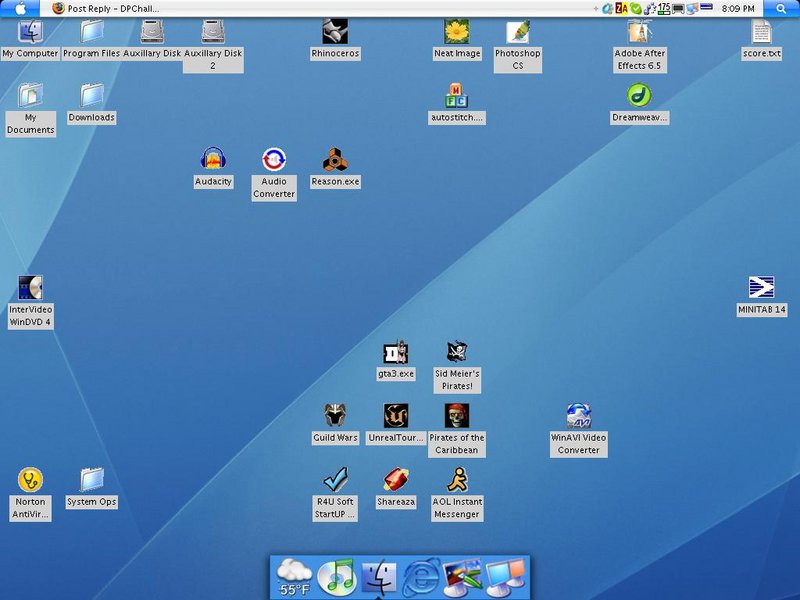The height and width of the screenshot is (600, 800).
Task: Click the Spotlight search magnifier
Action: (x=781, y=8)
